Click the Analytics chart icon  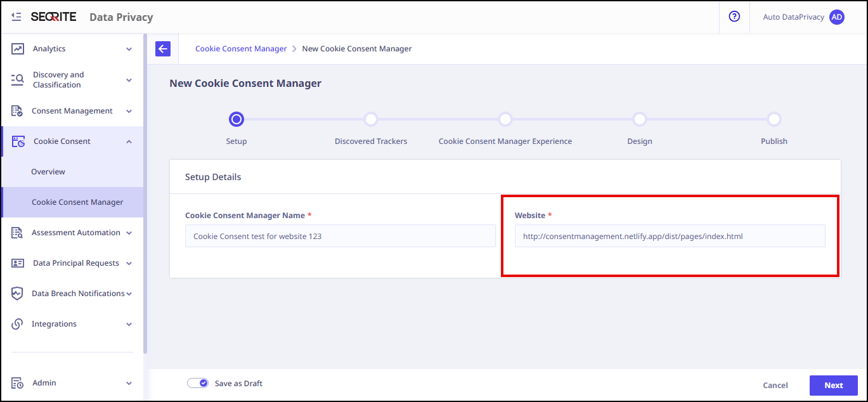tap(18, 49)
